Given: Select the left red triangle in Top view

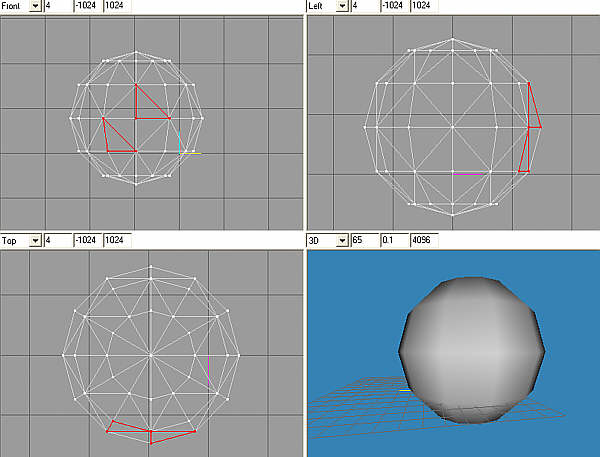Looking at the screenshot, I should pos(122,428).
